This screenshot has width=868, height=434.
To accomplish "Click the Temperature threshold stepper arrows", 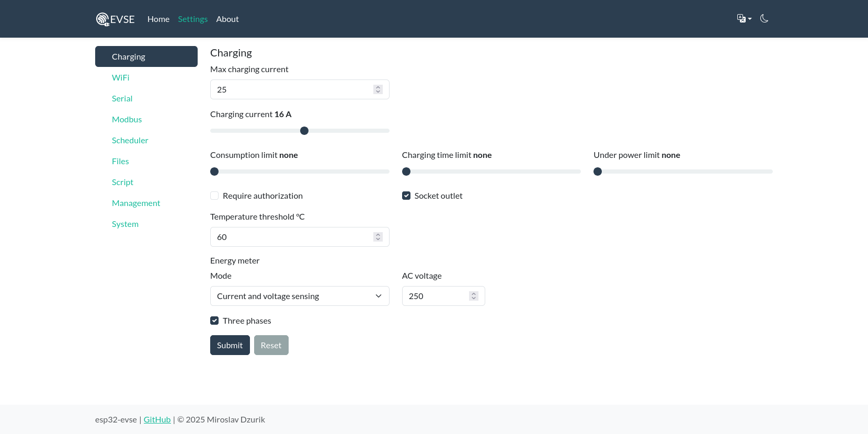I will (x=378, y=237).
